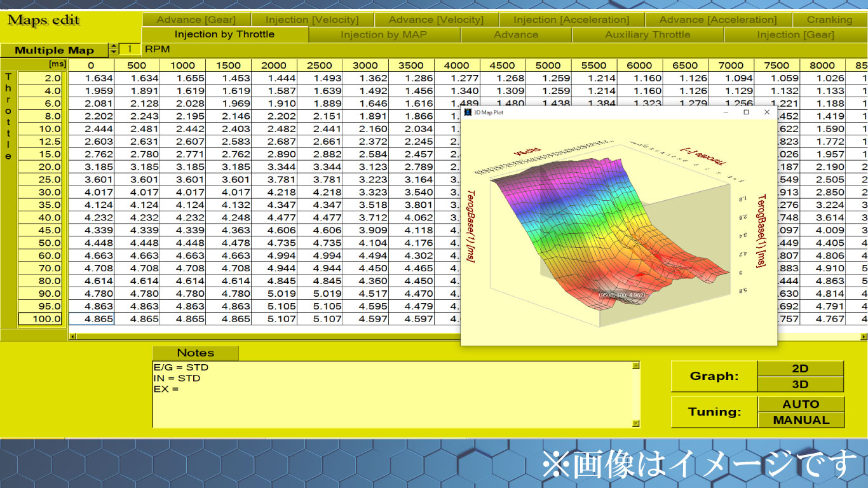Image resolution: width=868 pixels, height=488 pixels.
Task: Open the plain Advance tab
Action: pyautogui.click(x=515, y=34)
